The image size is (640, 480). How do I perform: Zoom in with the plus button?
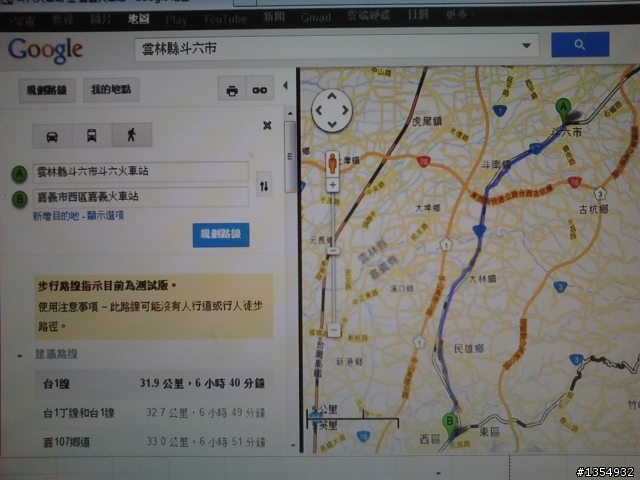point(333,185)
